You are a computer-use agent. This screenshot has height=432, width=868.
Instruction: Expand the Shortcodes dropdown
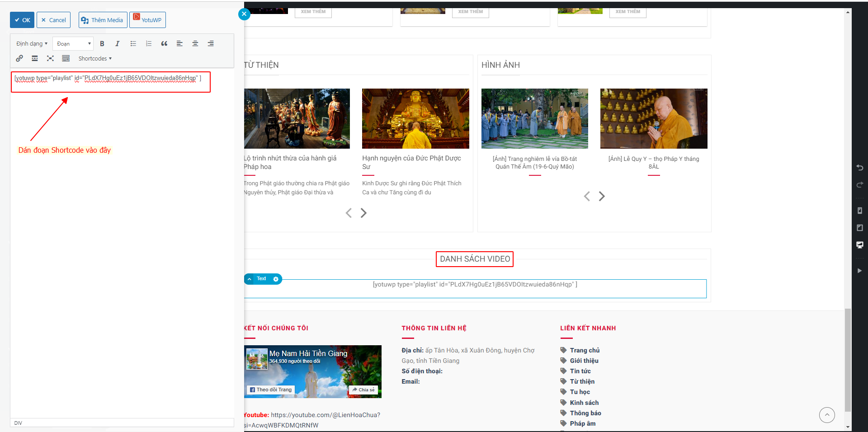click(x=95, y=58)
